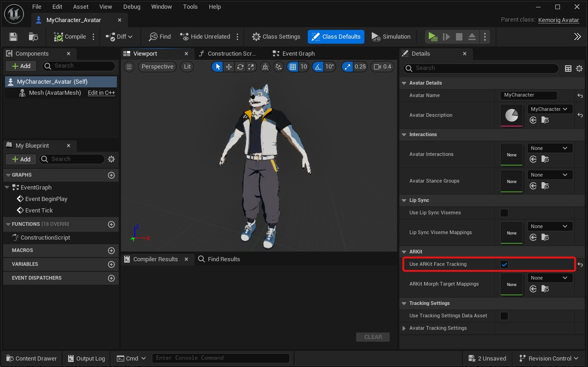
Task: Click the Save blueprint icon
Action: [13, 37]
